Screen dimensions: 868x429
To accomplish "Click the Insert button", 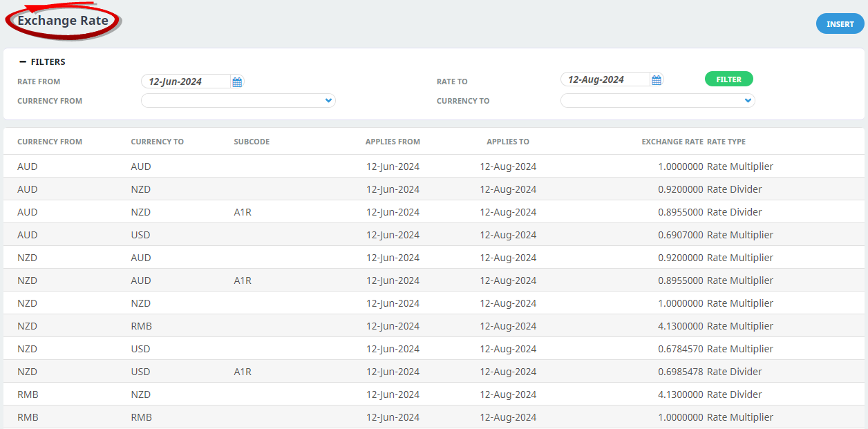I will point(840,24).
